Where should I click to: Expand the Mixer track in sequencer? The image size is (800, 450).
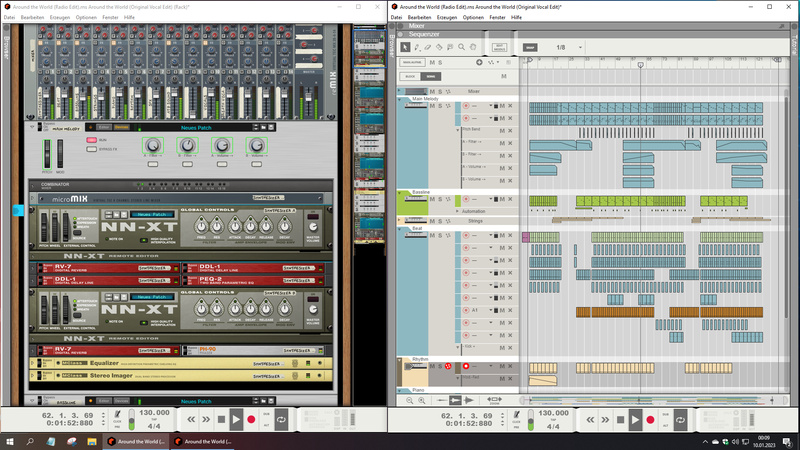point(399,91)
